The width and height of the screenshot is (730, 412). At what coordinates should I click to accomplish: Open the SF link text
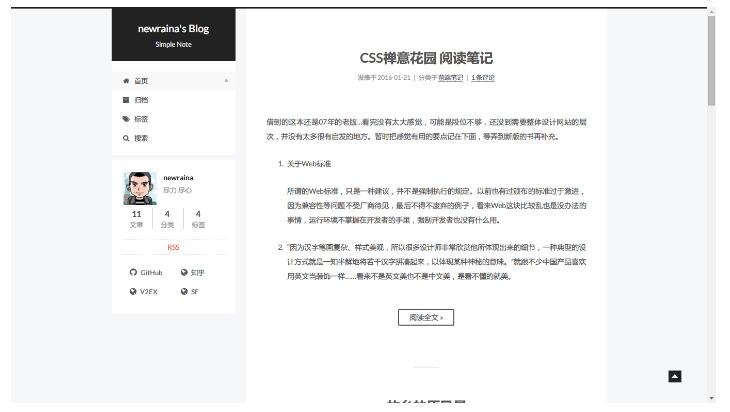click(195, 292)
